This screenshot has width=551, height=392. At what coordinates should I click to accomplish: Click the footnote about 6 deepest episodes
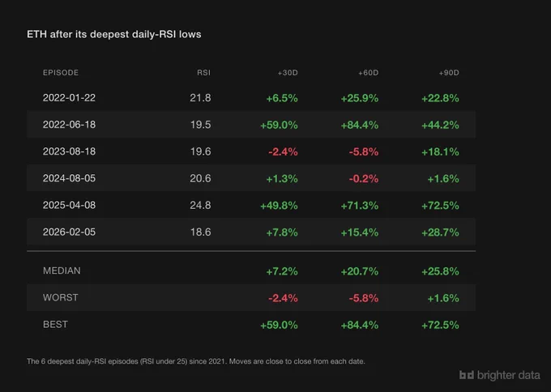196,361
